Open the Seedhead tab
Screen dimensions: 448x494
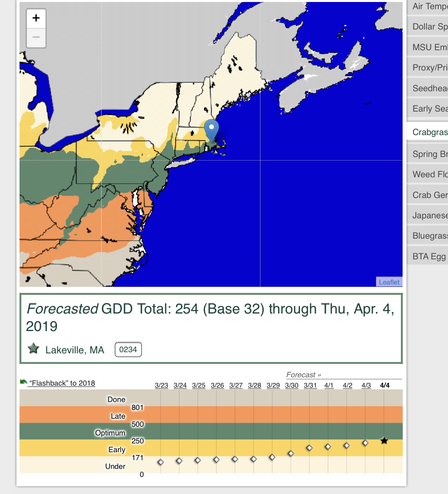[428, 88]
